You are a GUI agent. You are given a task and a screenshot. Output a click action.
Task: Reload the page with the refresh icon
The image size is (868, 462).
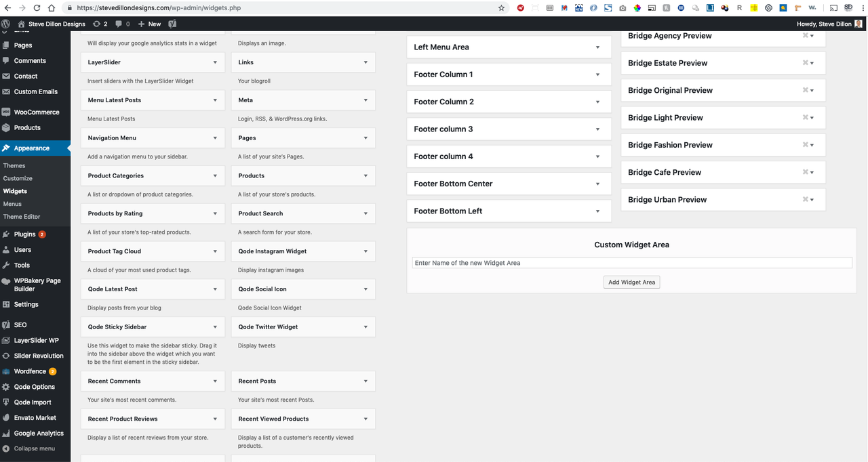pyautogui.click(x=35, y=8)
